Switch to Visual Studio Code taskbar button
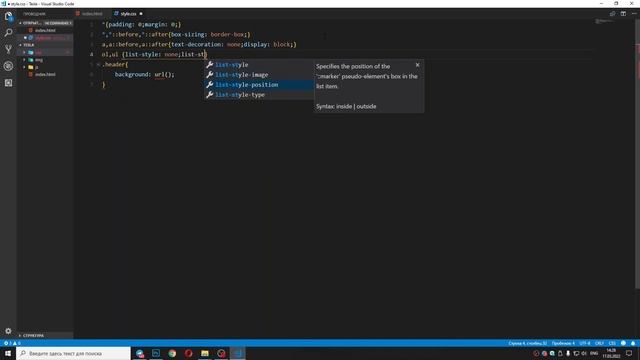The height and width of the screenshot is (360, 640). 238,353
